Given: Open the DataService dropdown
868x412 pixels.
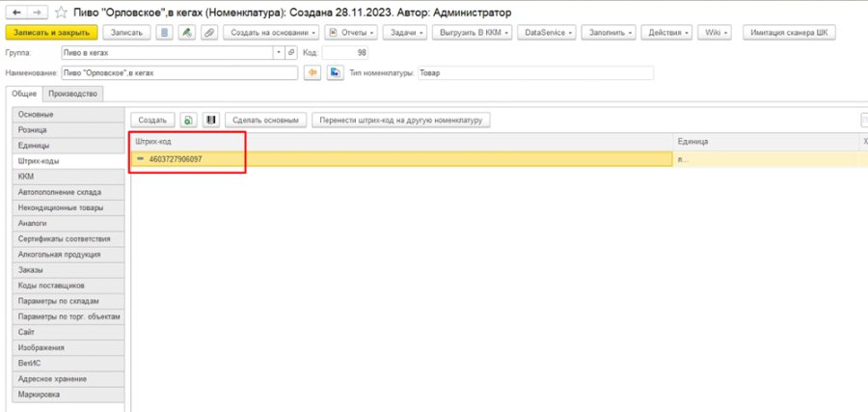Looking at the screenshot, I should pyautogui.click(x=547, y=33).
